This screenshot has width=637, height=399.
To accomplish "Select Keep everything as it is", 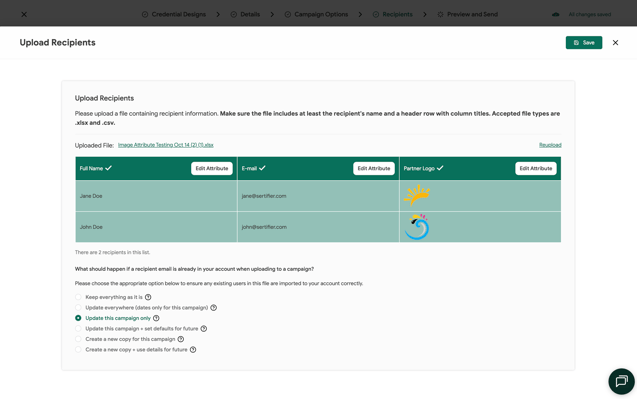I will [x=78, y=297].
